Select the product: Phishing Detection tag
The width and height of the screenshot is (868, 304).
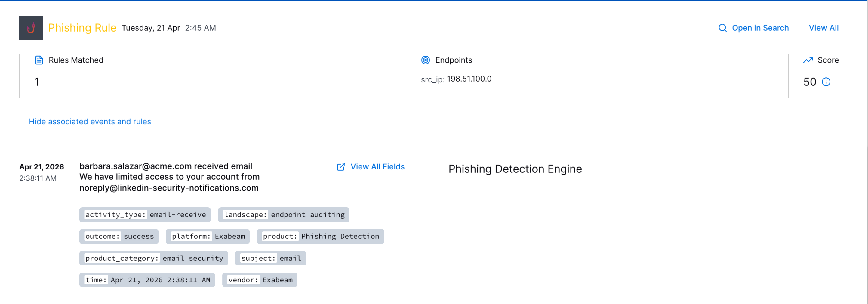320,237
